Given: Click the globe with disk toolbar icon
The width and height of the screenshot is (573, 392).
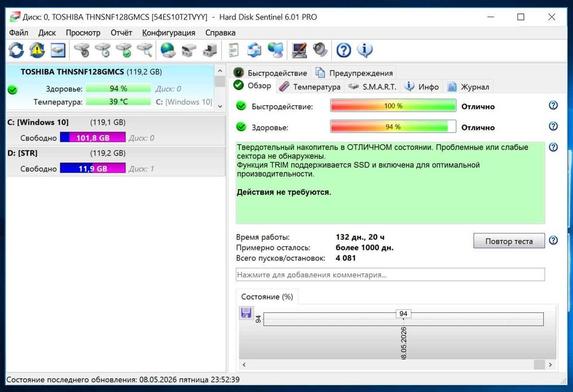Looking at the screenshot, I should 168,50.
